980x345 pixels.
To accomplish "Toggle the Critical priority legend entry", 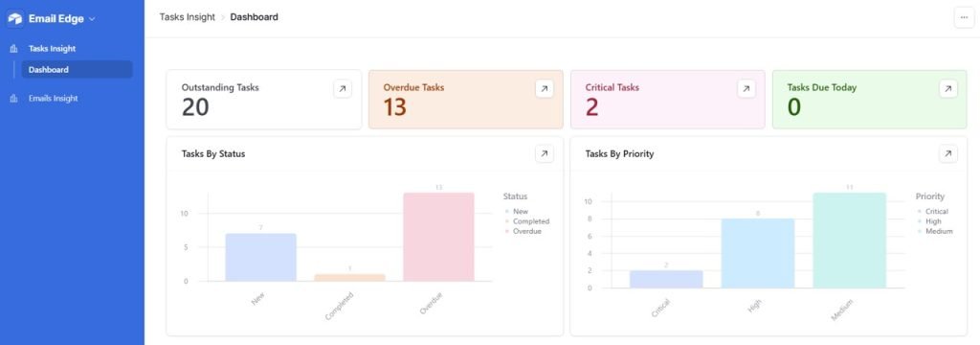I will [932, 212].
